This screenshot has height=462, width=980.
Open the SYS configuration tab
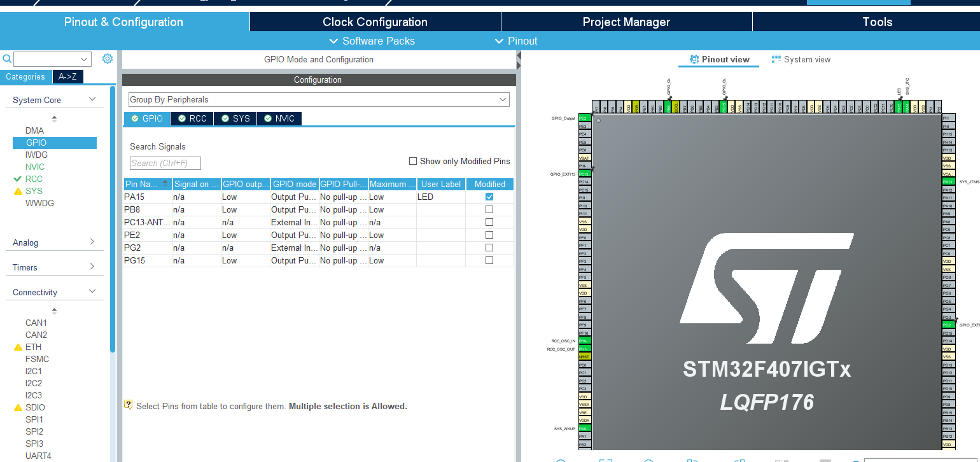235,118
